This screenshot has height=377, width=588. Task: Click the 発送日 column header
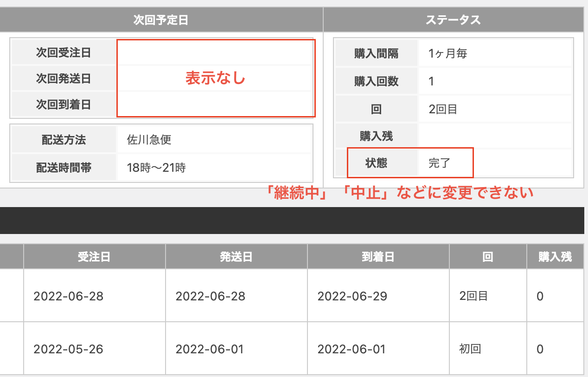point(236,257)
